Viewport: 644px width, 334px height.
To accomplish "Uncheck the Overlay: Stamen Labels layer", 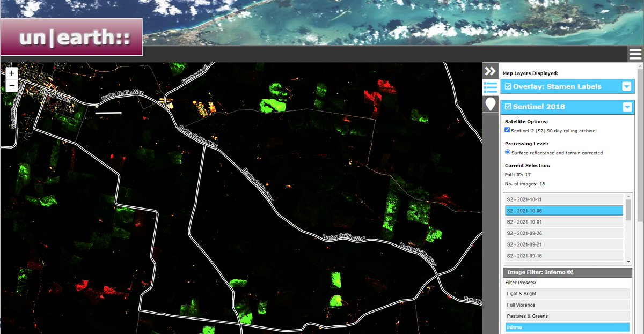I will [507, 86].
